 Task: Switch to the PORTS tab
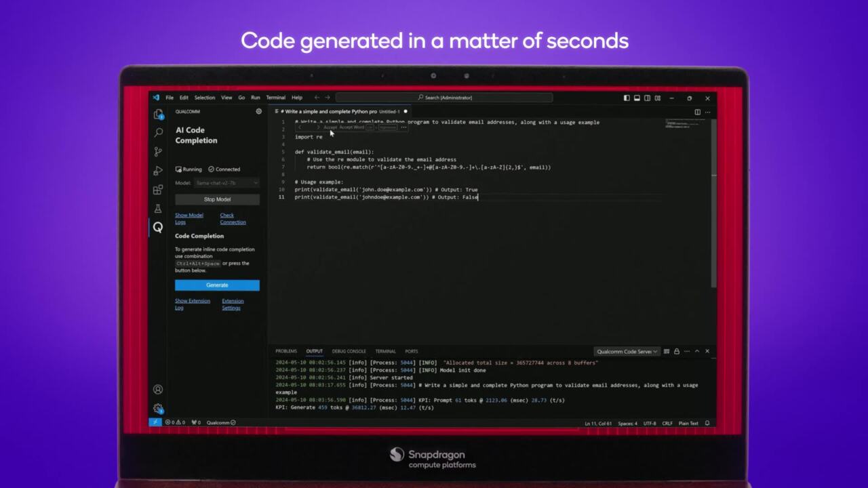(412, 351)
